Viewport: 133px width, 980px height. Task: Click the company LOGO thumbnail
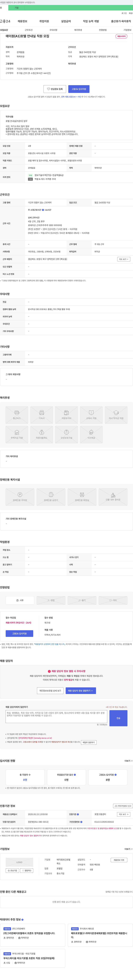(20, 862)
